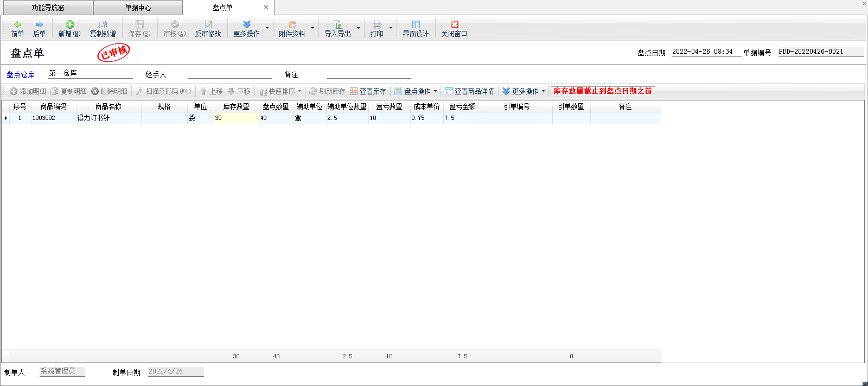868x386 pixels.
Task: Switch to the 功能导航窗 tab
Action: point(48,8)
